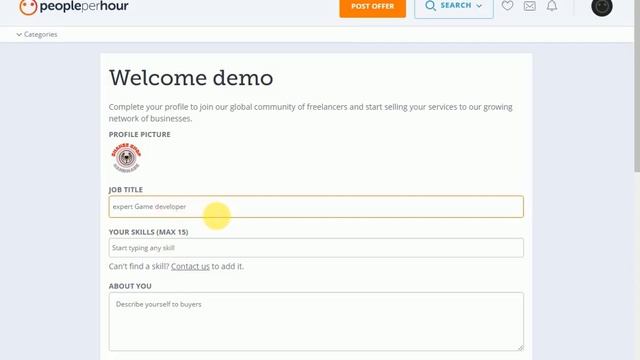The height and width of the screenshot is (360, 640).
Task: Click the 'ABOUT YOU' label
Action: pyautogui.click(x=130, y=286)
